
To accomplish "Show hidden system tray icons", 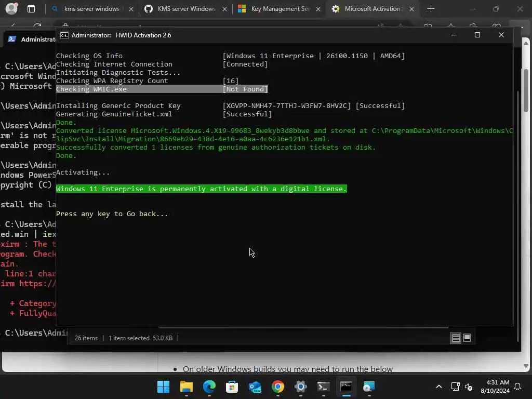I will (x=438, y=387).
